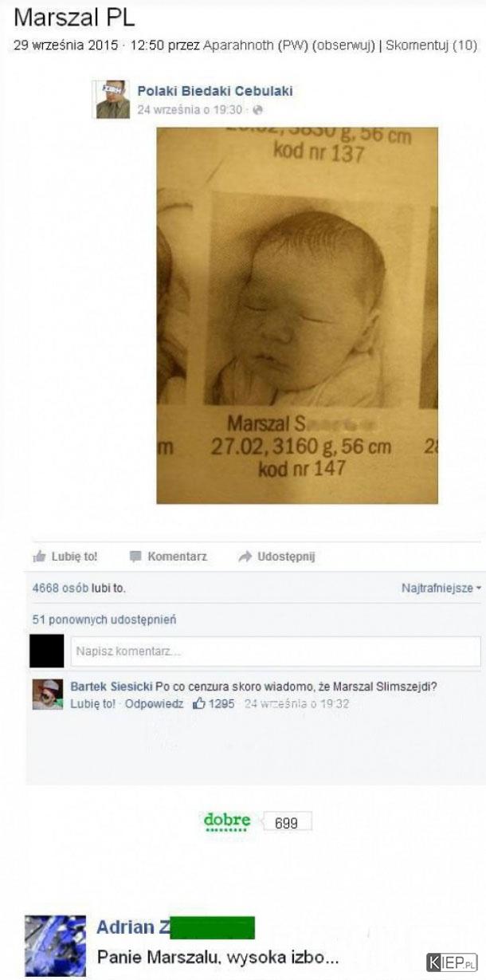The height and width of the screenshot is (980, 486).
Task: Click the Polaki Biedaki Cebulaki page name
Action: pos(215,91)
